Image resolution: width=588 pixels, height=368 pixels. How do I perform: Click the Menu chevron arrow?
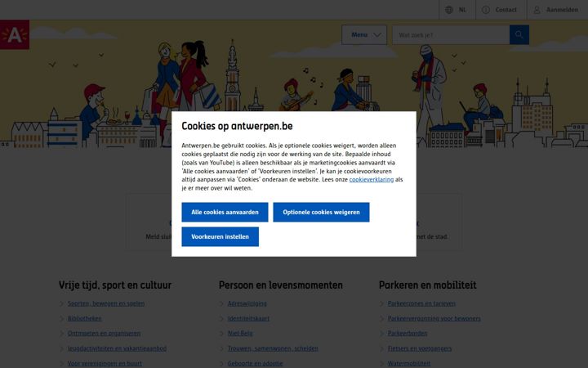377,35
